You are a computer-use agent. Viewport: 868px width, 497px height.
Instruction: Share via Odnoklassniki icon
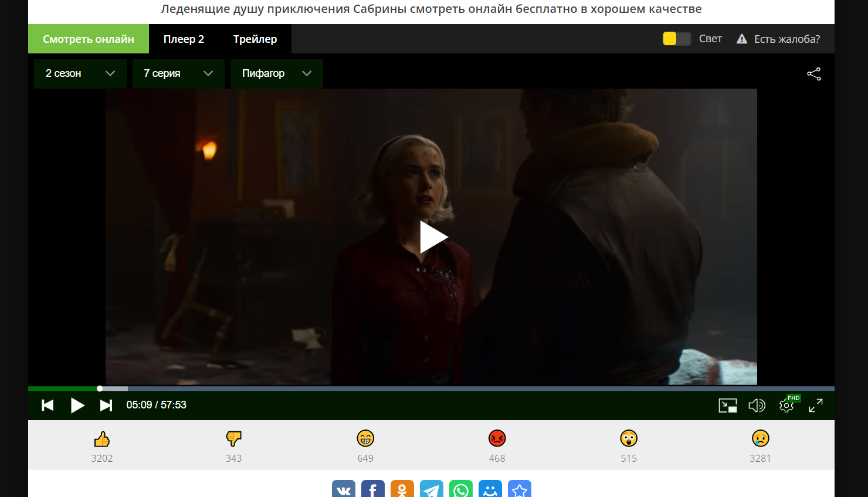(x=402, y=489)
